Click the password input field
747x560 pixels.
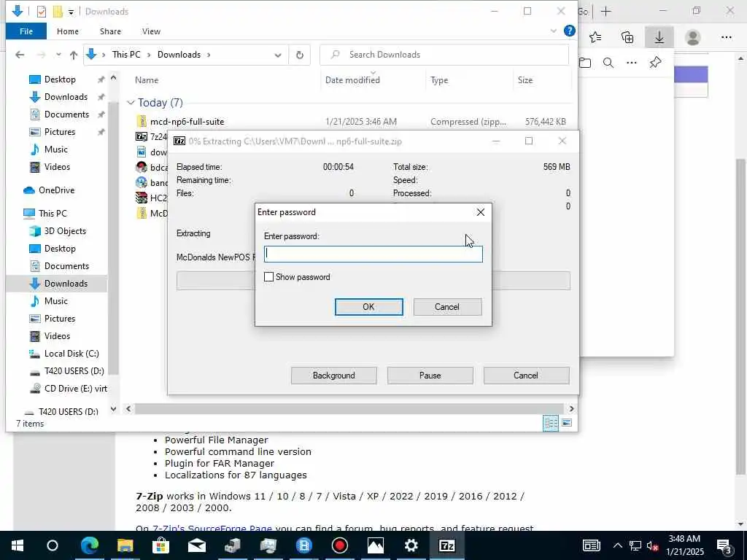pos(373,254)
